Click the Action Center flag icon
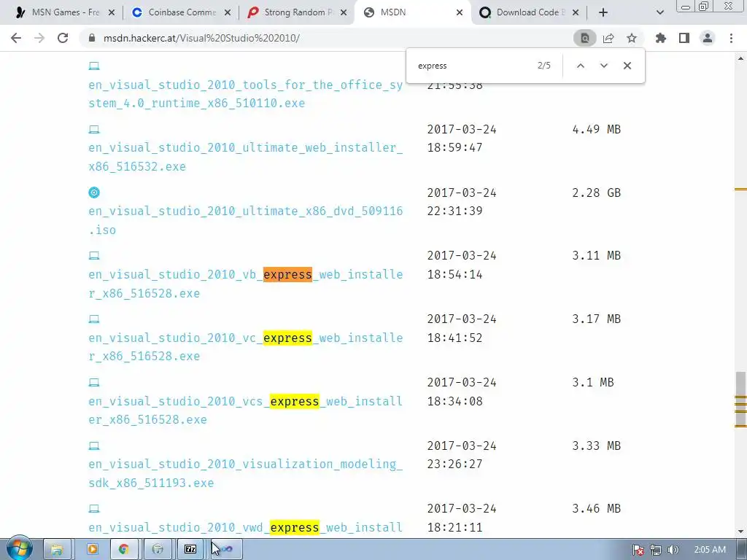The image size is (747, 560). point(638,550)
